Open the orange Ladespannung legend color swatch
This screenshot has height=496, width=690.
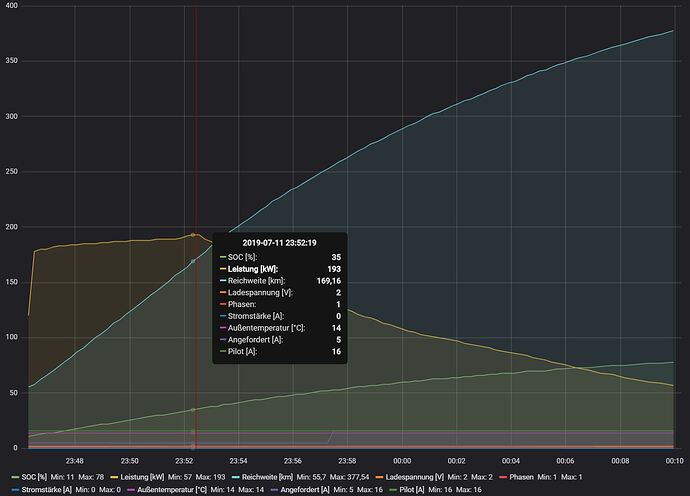[x=379, y=477]
